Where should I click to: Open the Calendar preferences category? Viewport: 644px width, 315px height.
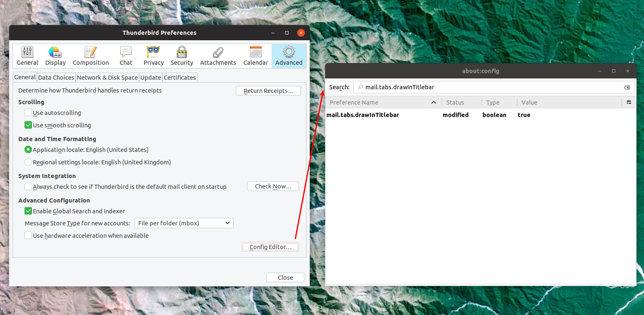tap(255, 56)
